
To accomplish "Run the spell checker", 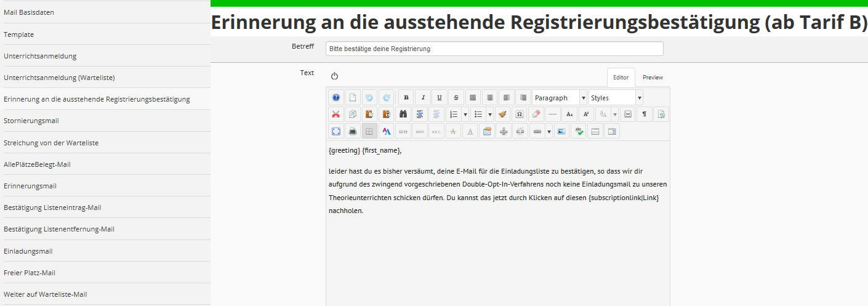I will 578,131.
